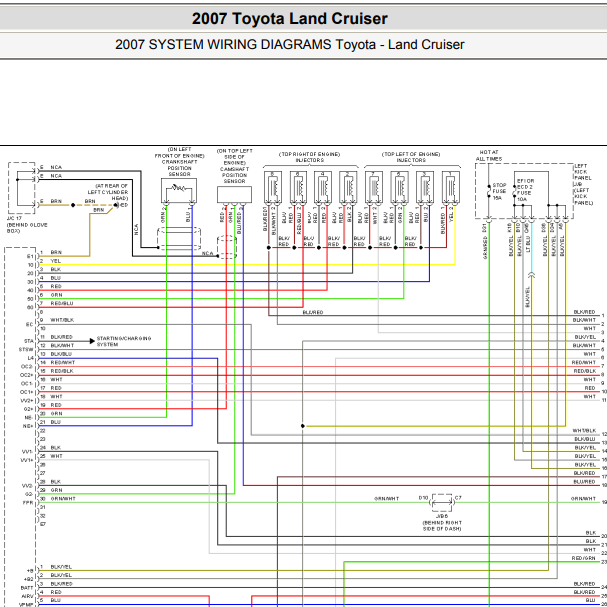607x607 pixels.
Task: Click "(TOP LEFT OF ENGINE) INJECTORS" label
Action: [x=411, y=157]
